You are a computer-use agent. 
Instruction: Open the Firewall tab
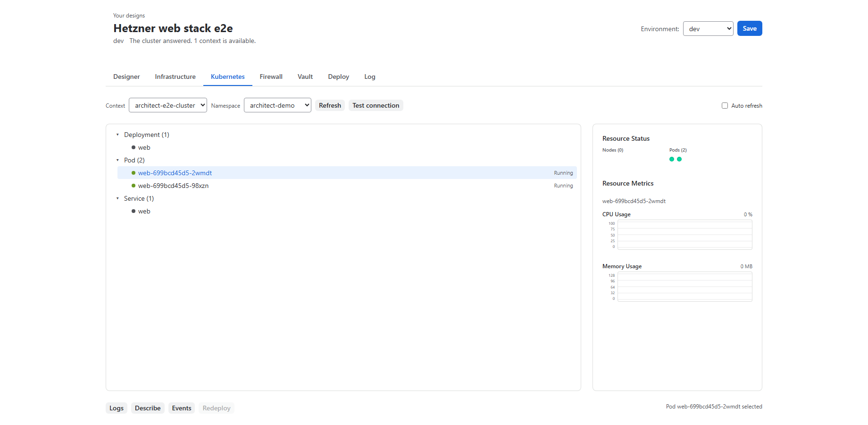pyautogui.click(x=271, y=76)
